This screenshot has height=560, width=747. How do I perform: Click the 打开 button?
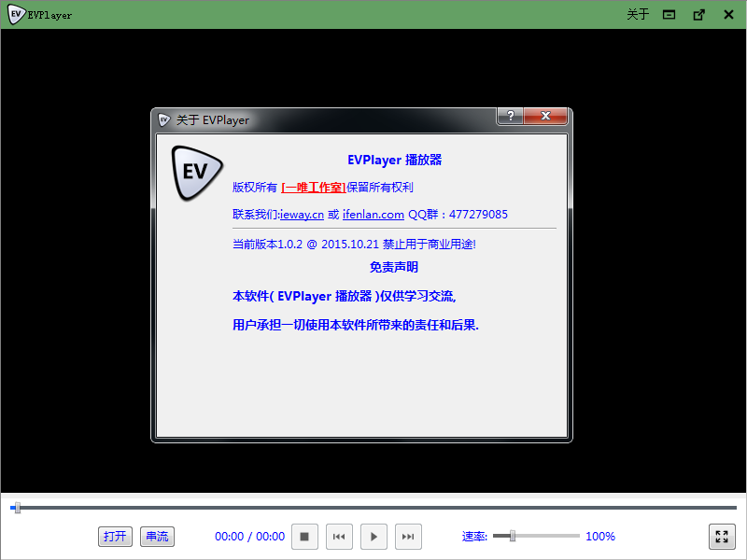coord(115,536)
